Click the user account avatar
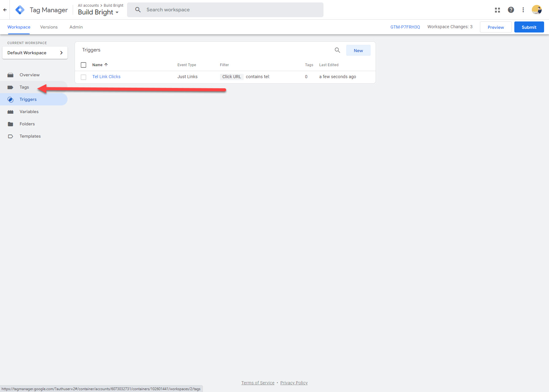The image size is (549, 392). [536, 10]
